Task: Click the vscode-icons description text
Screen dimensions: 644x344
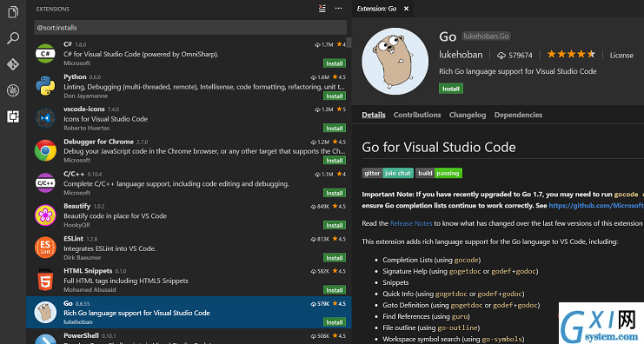Action: tap(105, 119)
